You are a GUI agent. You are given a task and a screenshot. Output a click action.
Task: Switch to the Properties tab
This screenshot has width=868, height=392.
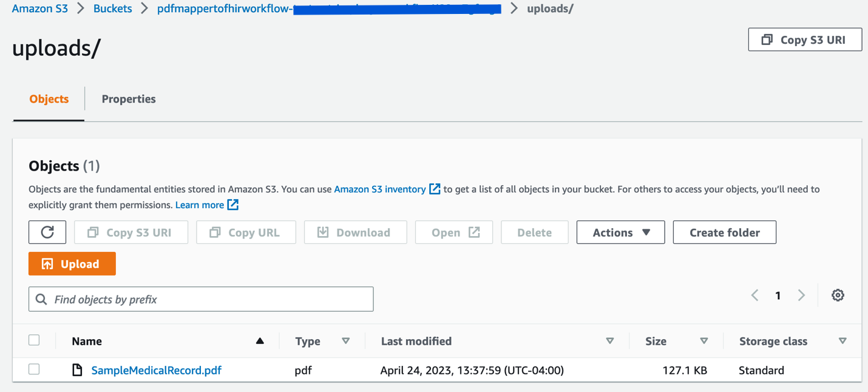point(129,99)
